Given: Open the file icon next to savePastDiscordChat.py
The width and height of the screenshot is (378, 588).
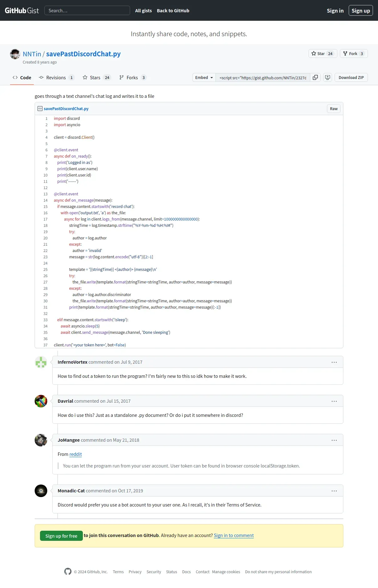Looking at the screenshot, I should [40, 109].
